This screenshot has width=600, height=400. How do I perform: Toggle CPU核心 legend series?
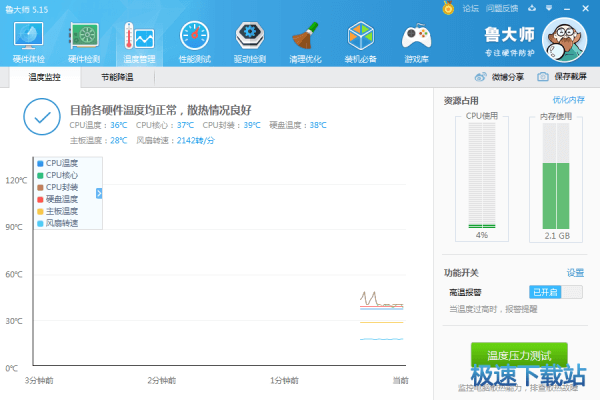click(x=58, y=175)
